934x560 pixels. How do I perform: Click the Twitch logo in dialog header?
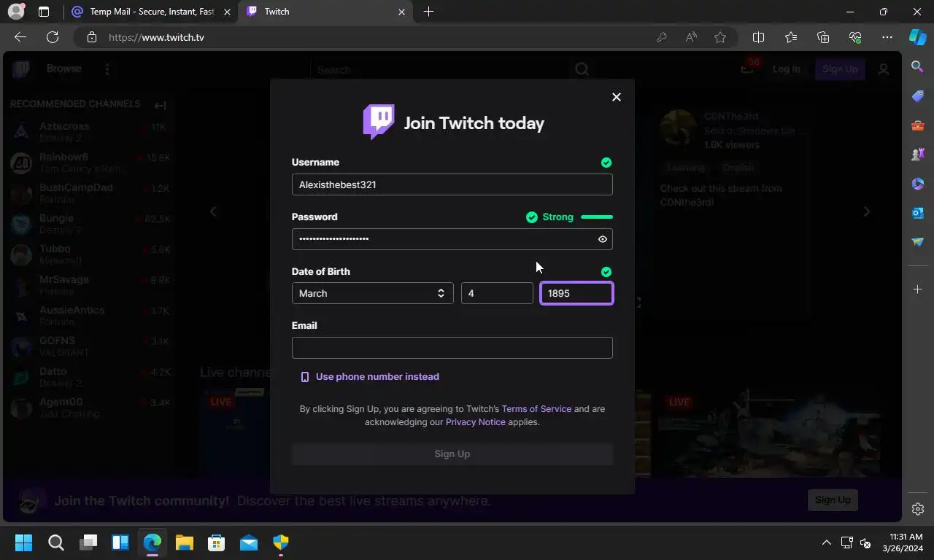379,122
